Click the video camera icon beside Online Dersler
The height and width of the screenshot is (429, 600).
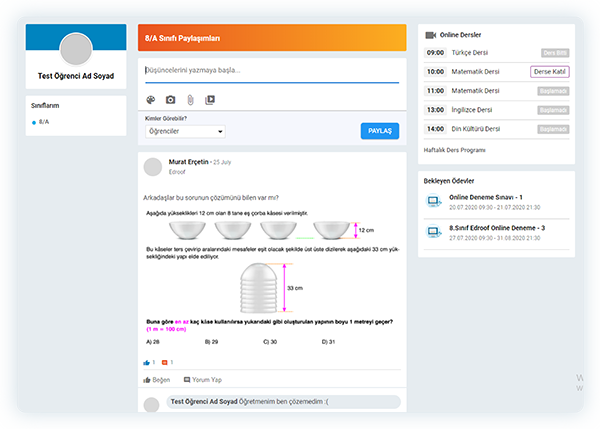tap(430, 35)
